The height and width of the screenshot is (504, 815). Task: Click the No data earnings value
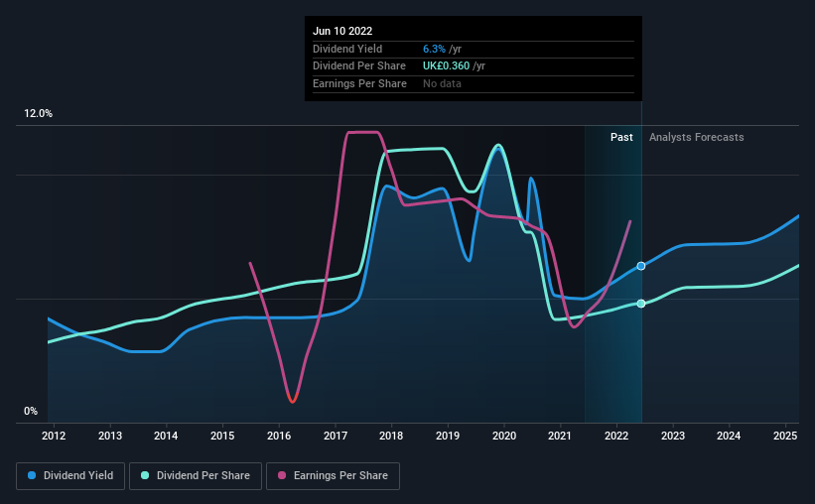pos(442,83)
